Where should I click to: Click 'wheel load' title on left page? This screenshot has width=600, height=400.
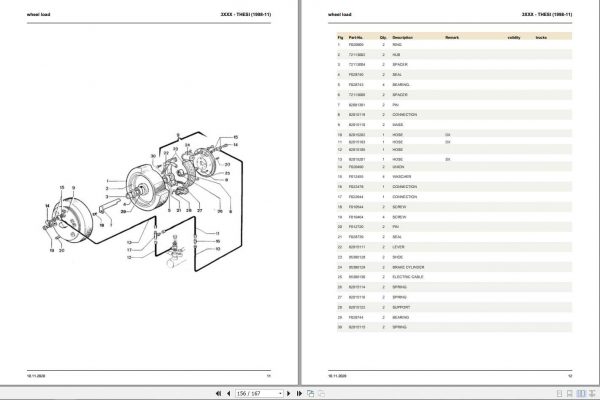[38, 15]
